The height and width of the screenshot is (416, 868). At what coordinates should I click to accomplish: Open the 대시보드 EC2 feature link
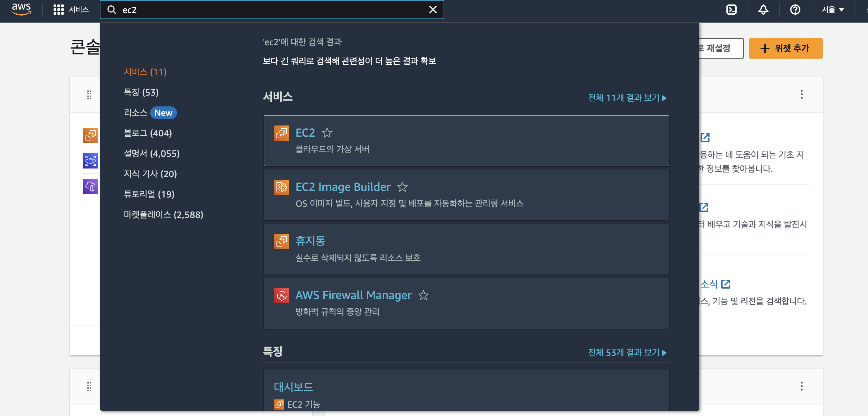click(x=293, y=387)
